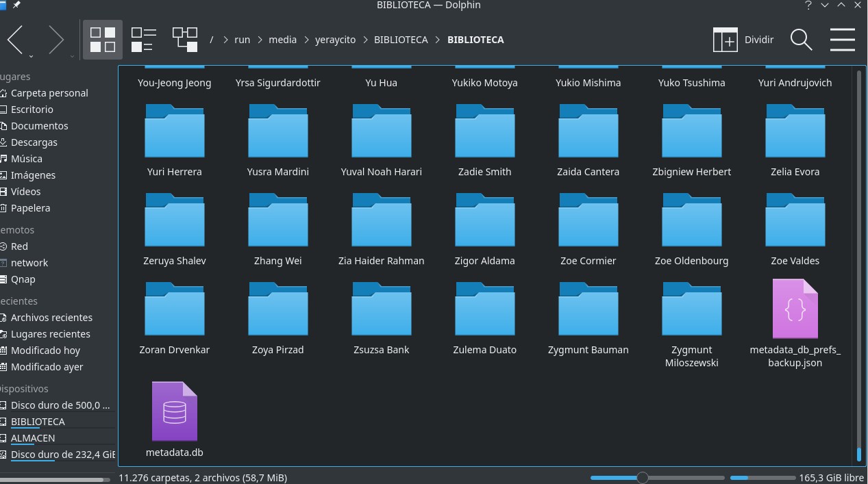This screenshot has width=868, height=484.
Task: Expand Back button history dropdown arrow
Action: click(31, 56)
